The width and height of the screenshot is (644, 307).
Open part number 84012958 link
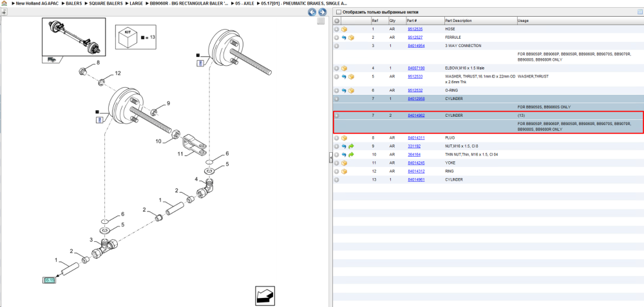click(x=416, y=99)
